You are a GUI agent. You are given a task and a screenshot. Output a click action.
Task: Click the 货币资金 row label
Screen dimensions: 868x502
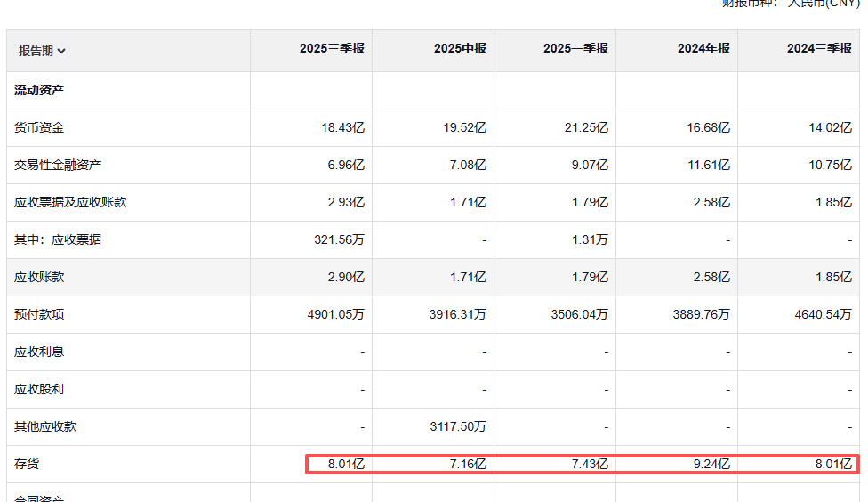[x=39, y=127]
